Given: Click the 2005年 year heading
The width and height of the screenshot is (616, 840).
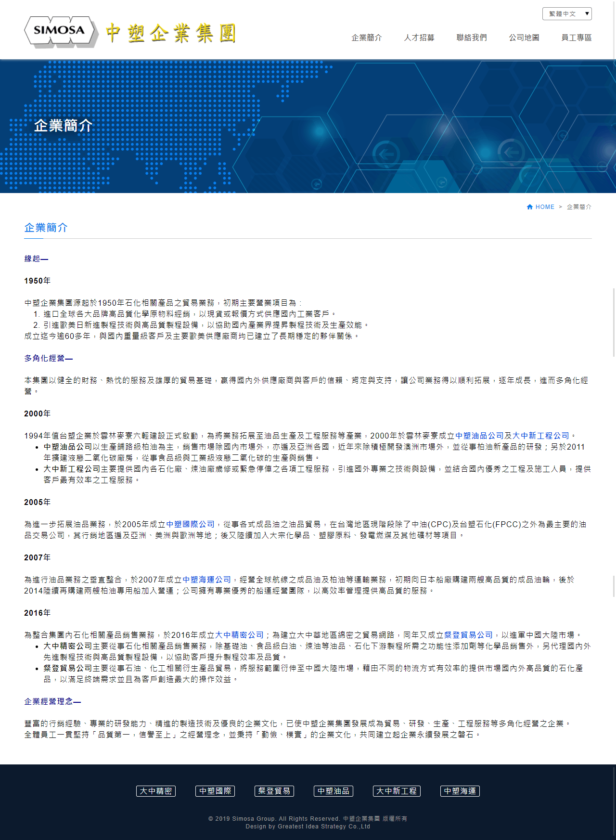Looking at the screenshot, I should (38, 502).
